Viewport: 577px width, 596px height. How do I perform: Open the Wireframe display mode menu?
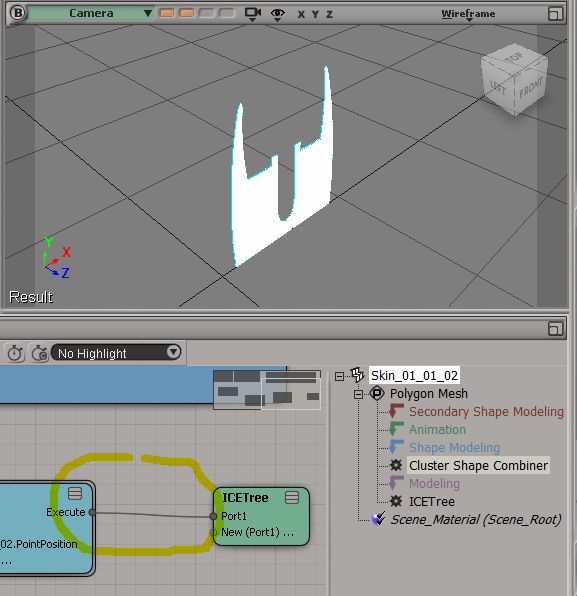click(468, 14)
